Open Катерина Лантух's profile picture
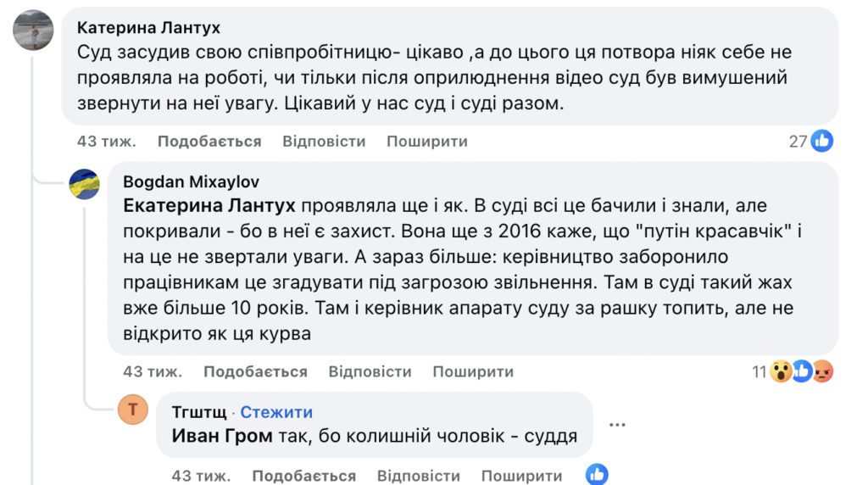 (x=34, y=31)
